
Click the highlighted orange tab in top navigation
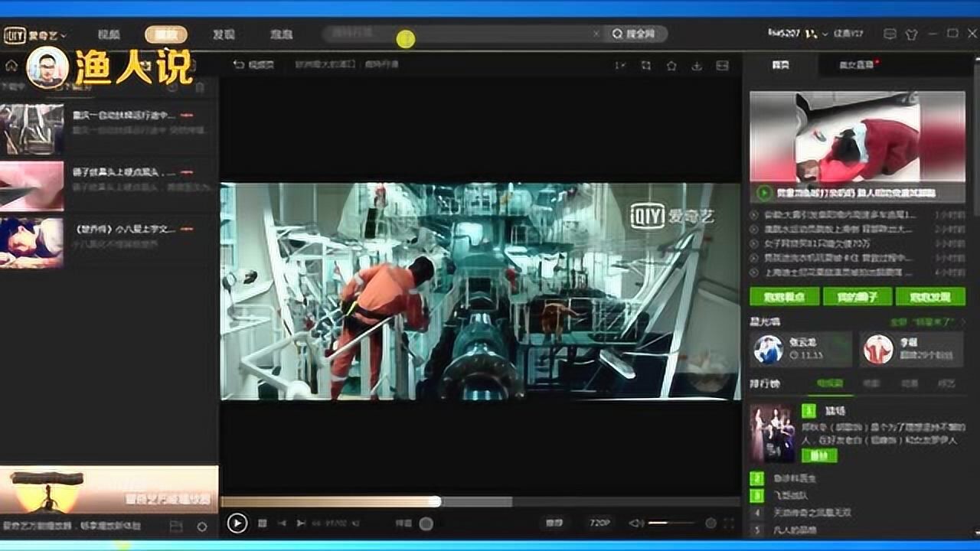coord(165,34)
